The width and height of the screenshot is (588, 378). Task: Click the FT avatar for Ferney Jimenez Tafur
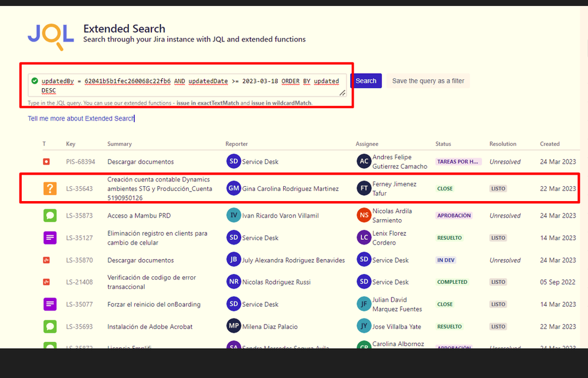364,189
